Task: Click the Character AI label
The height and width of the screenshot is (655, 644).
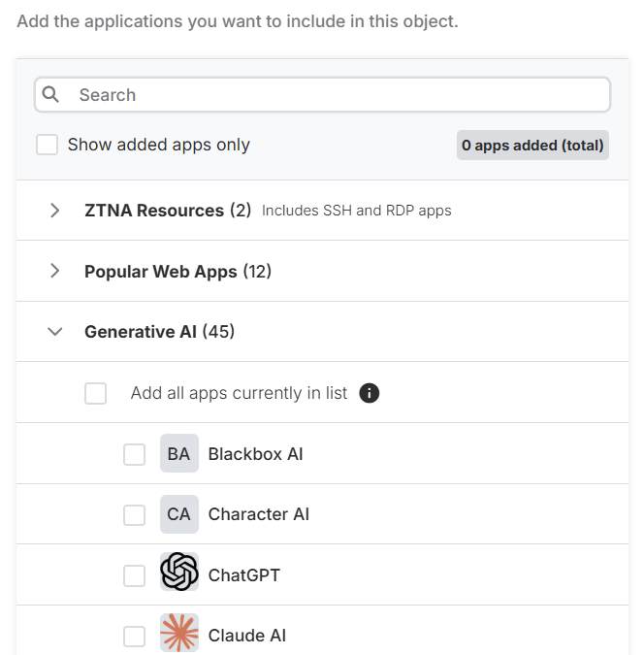Action: click(259, 514)
